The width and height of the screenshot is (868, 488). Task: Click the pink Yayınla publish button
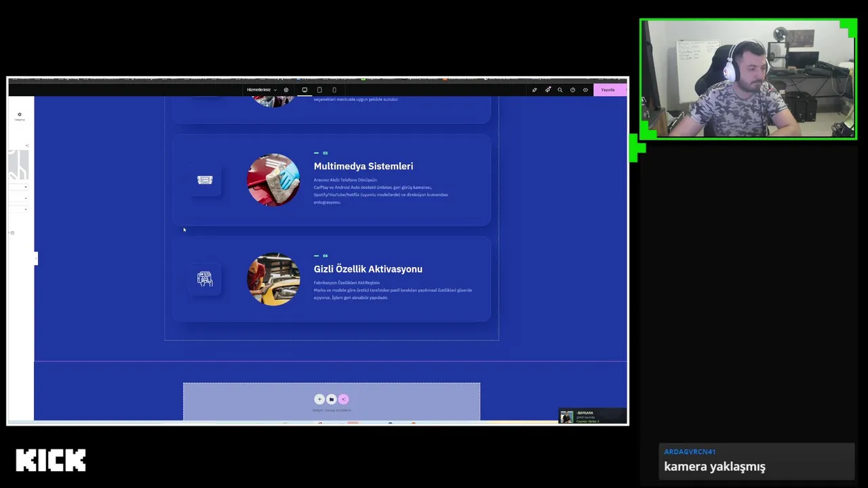[610, 89]
